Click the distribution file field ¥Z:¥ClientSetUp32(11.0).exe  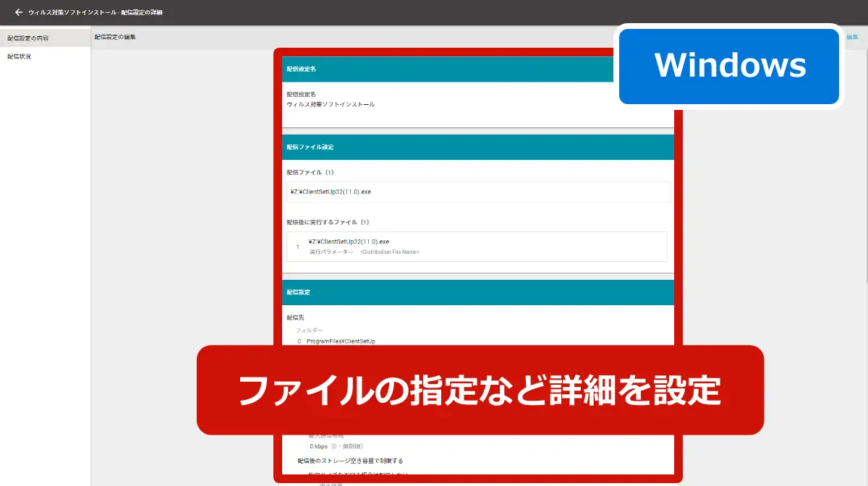pyautogui.click(x=478, y=192)
